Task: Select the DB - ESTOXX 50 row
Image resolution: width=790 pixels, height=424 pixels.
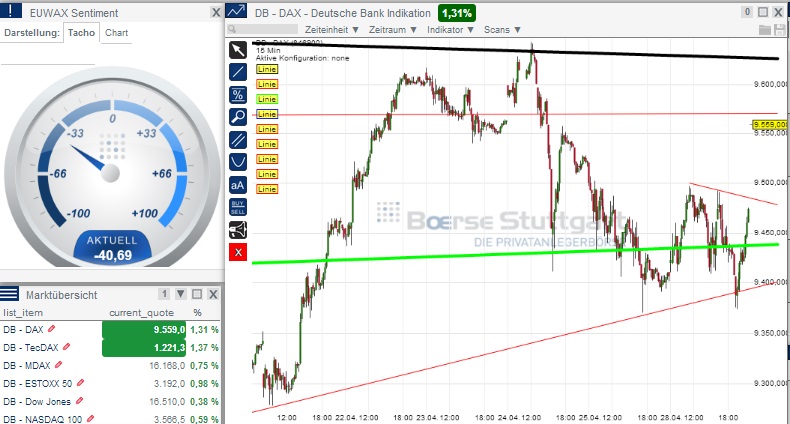Action: [111, 383]
